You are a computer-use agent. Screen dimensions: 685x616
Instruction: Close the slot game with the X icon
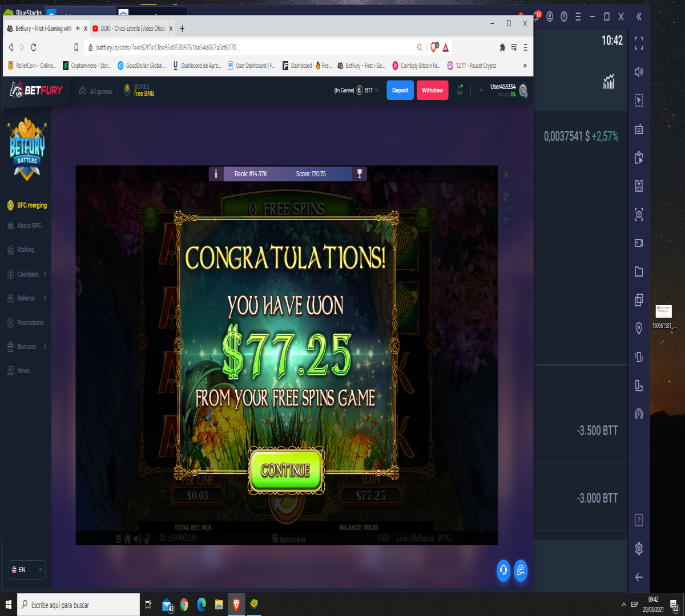tap(506, 175)
